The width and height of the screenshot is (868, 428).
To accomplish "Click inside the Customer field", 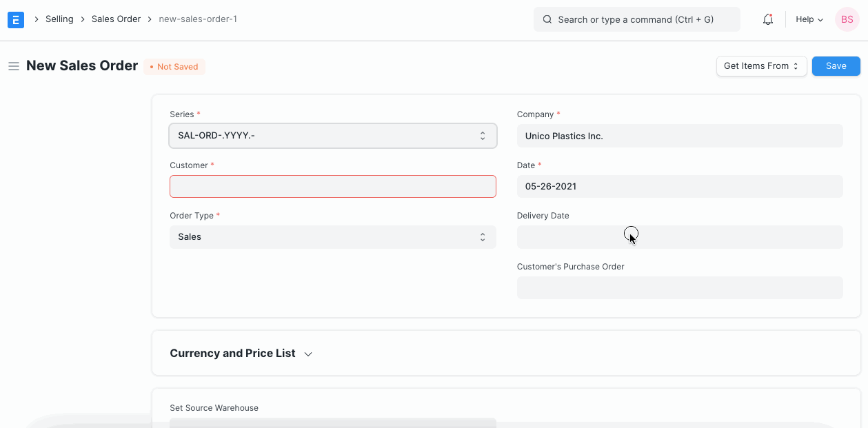I will 333,186.
